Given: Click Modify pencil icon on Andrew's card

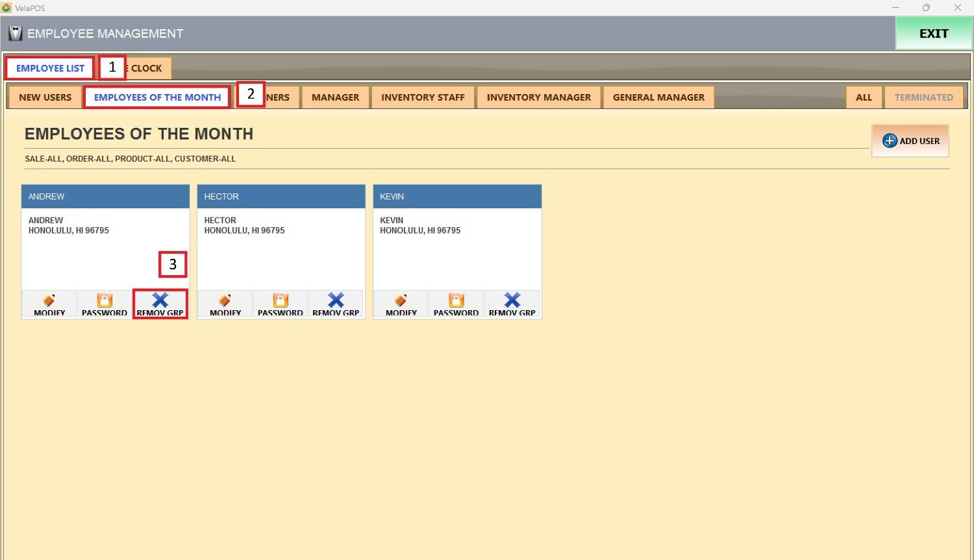Looking at the screenshot, I should coord(49,300).
